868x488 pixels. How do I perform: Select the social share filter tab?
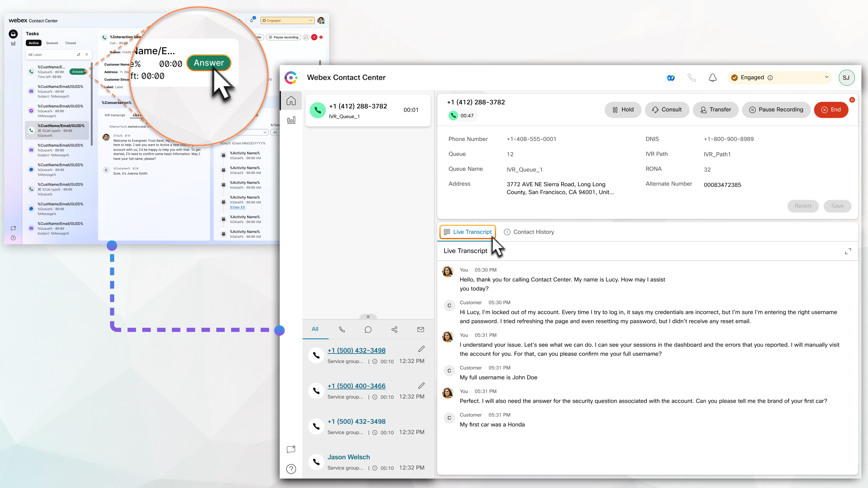click(x=394, y=329)
